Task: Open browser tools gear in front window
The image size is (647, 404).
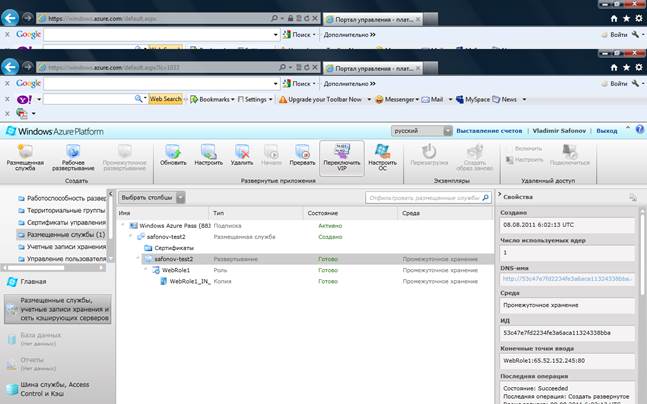Action: (x=639, y=67)
